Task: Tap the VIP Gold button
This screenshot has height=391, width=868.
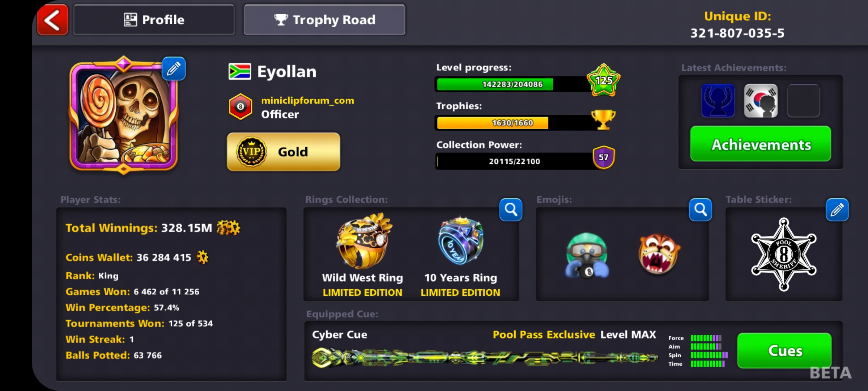Action: (284, 152)
